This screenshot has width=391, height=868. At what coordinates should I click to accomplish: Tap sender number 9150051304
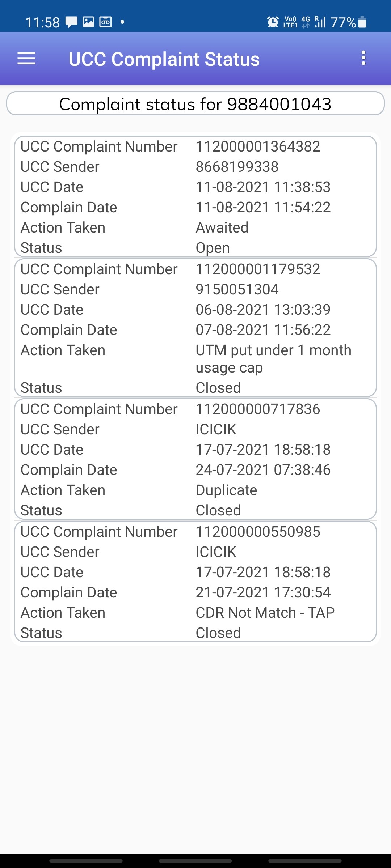click(237, 289)
